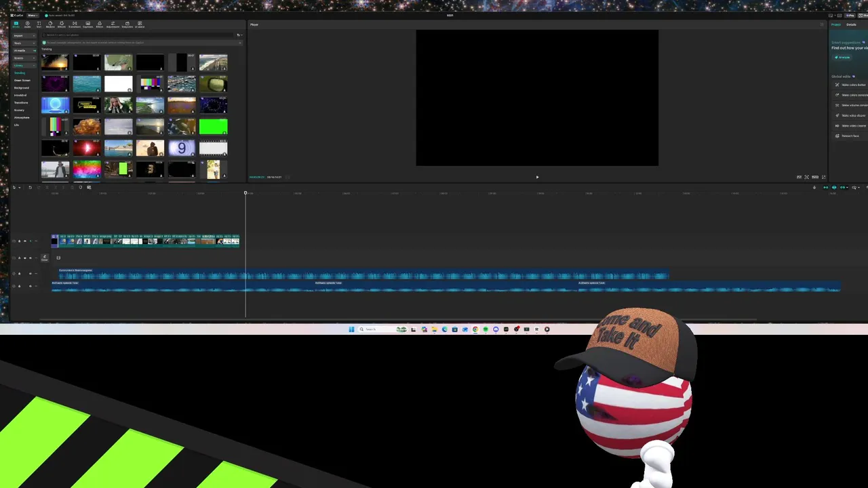Viewport: 868px width, 488px height.
Task: Click the select cursor tool in timeline toolbar
Action: coord(14,187)
